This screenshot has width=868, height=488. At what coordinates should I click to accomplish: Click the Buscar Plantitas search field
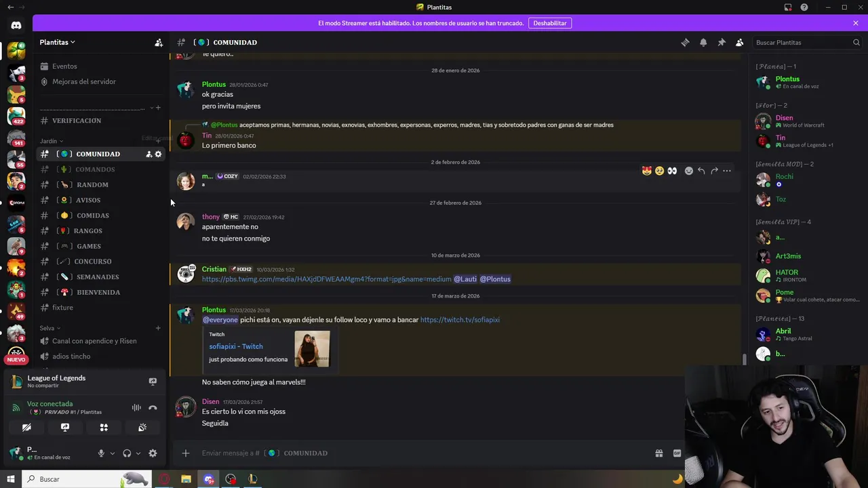click(x=807, y=42)
